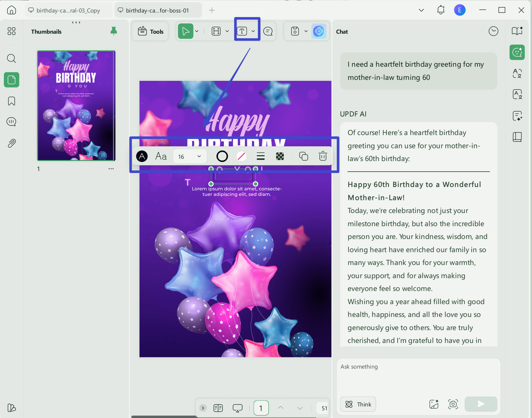This screenshot has height=418, width=532.
Task: Click the page number field
Action: pyautogui.click(x=261, y=408)
